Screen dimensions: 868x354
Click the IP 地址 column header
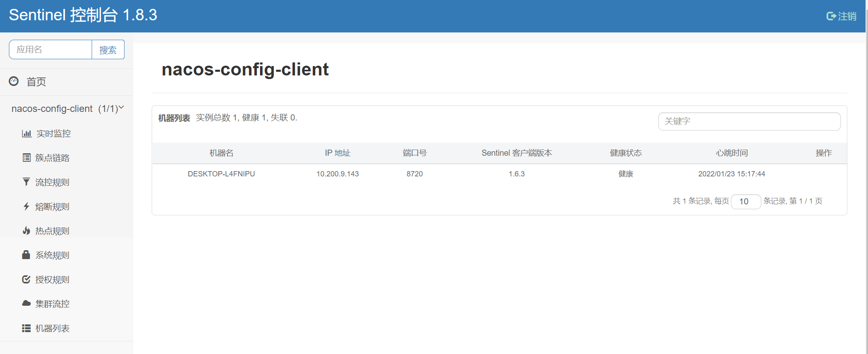coord(337,153)
